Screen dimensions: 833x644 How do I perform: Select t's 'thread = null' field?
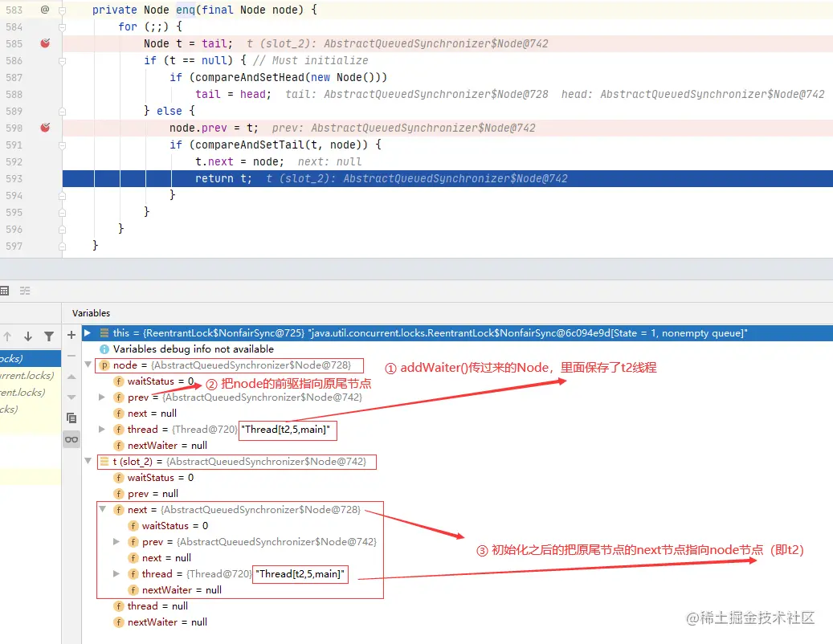[151, 605]
